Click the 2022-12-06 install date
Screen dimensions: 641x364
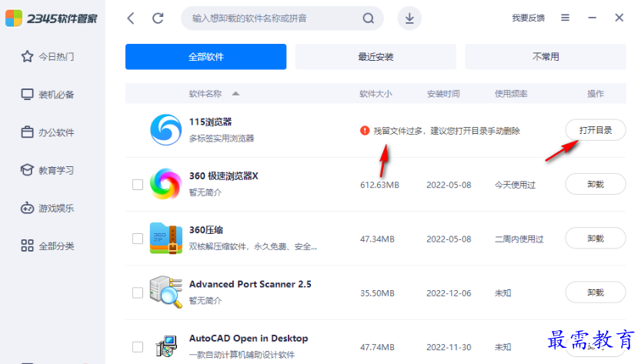(449, 293)
